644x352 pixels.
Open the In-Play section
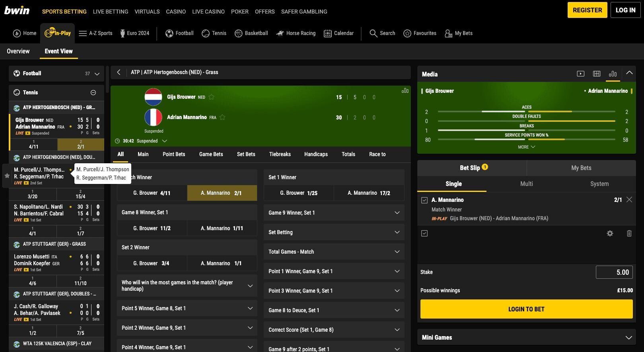tap(58, 33)
